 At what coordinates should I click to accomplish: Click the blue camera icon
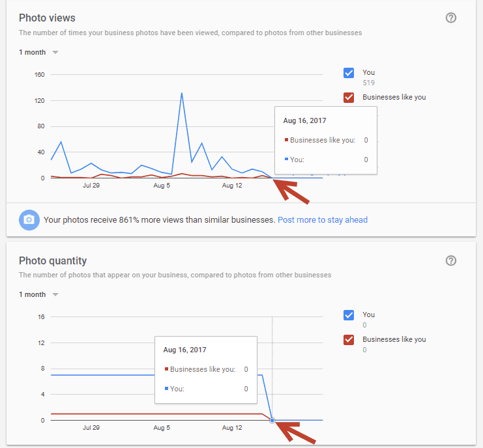pos(29,220)
